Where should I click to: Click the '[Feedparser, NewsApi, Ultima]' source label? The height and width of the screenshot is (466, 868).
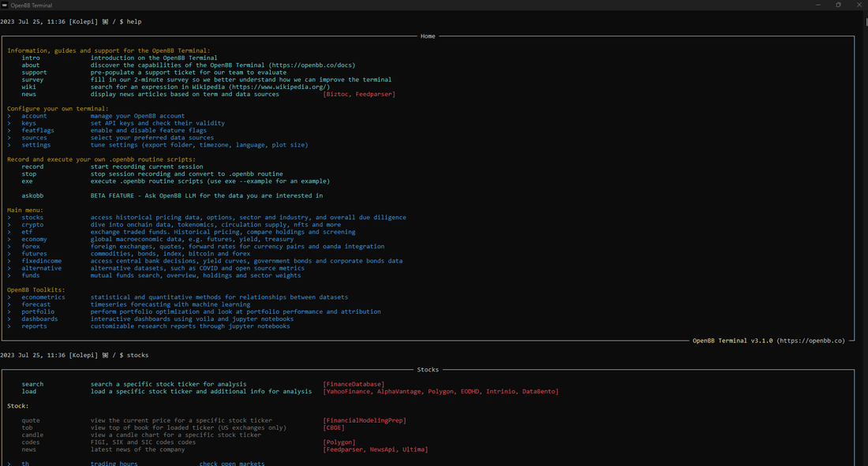(x=376, y=449)
